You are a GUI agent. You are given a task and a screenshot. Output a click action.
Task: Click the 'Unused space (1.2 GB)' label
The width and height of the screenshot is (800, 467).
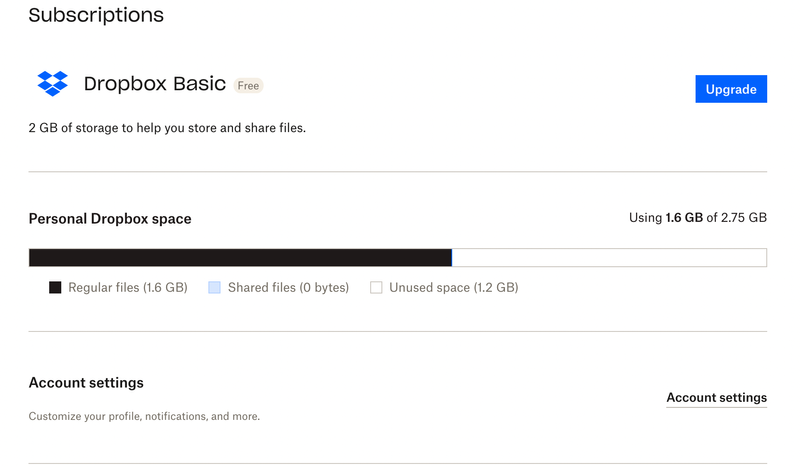click(x=453, y=288)
